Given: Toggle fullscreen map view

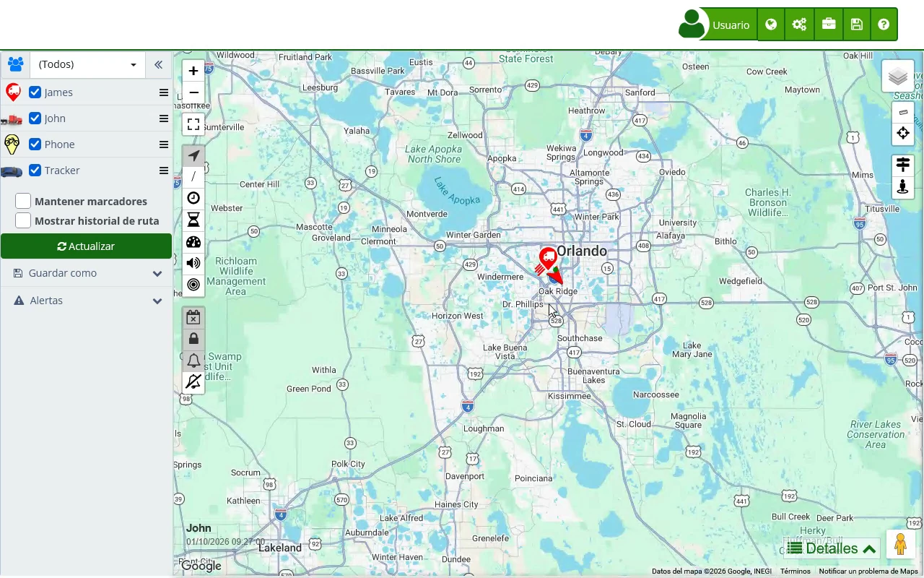Looking at the screenshot, I should [193, 124].
